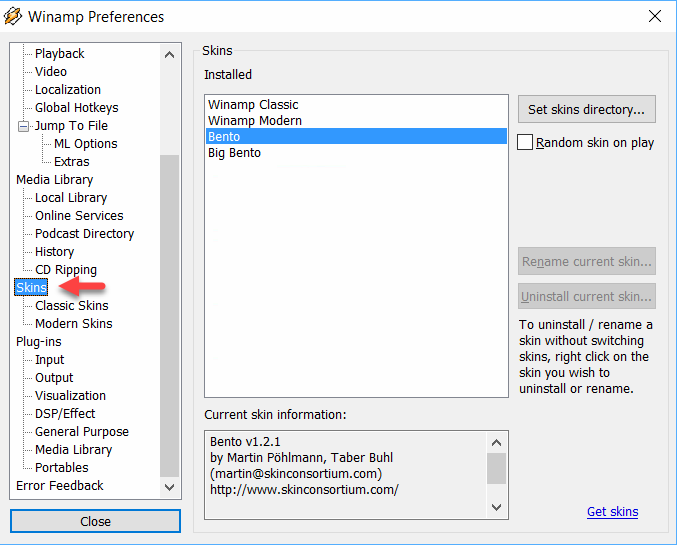Select Winamp Modern skin
This screenshot has height=545, width=677.
click(x=356, y=120)
